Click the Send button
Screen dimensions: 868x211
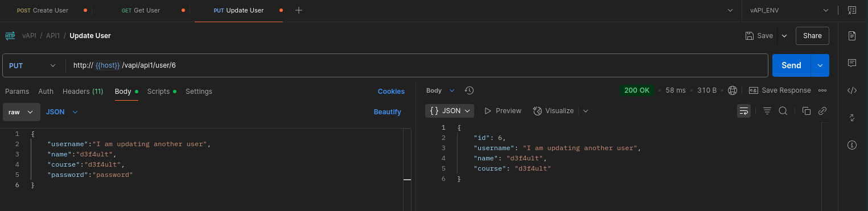point(791,65)
